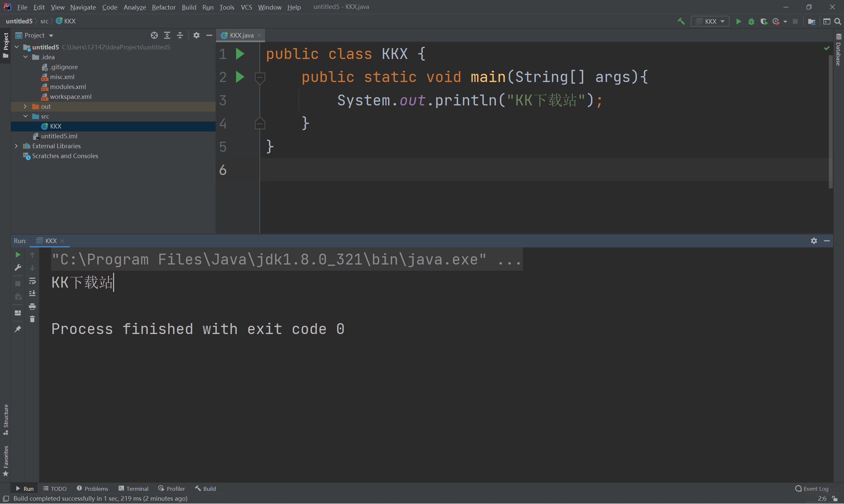The height and width of the screenshot is (504, 844).
Task: Collapse the src folder in Project tree
Action: point(25,116)
